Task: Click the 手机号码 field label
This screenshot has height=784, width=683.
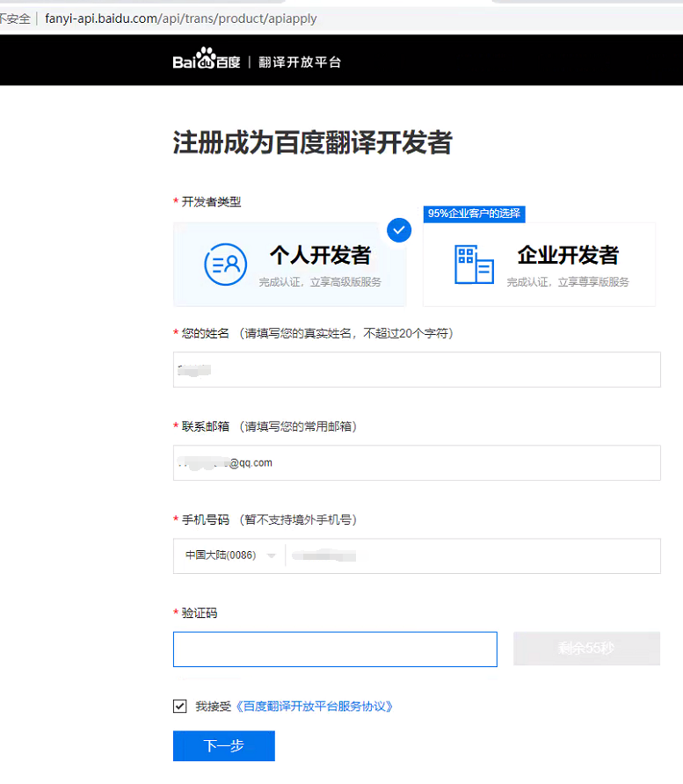Action: [x=206, y=519]
